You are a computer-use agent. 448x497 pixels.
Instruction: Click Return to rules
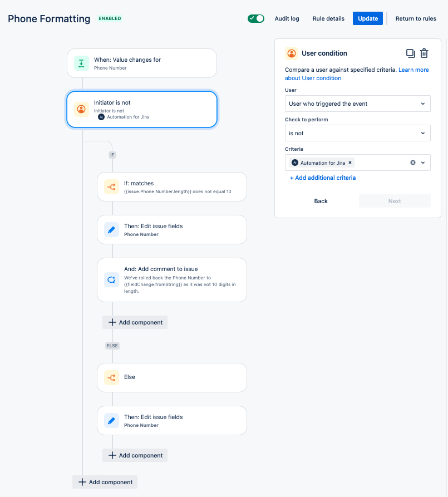point(416,18)
